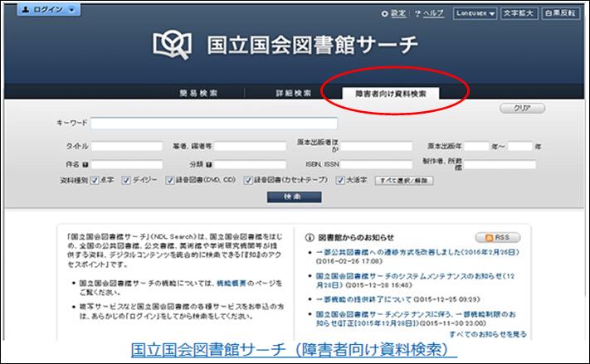Image resolution: width=590 pixels, height=364 pixels.
Task: Open the ログイン dropdown menu
Action: (x=48, y=10)
